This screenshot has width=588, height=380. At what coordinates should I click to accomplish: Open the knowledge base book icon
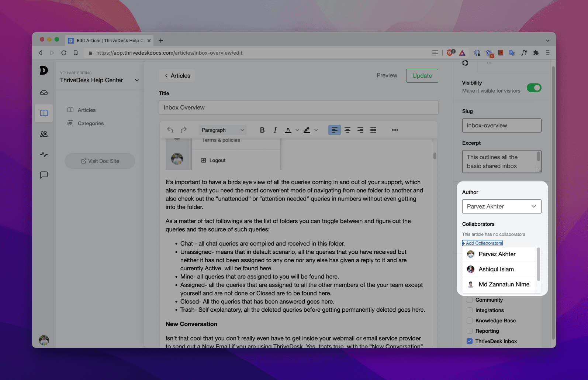pos(44,113)
